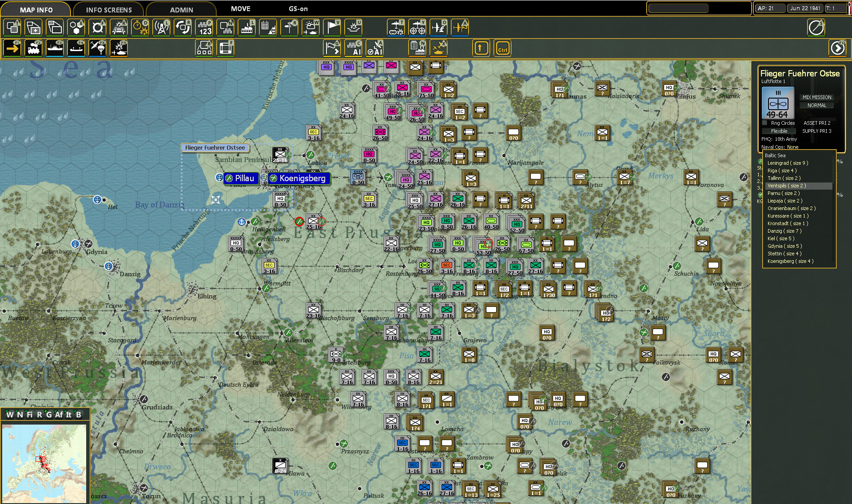852x504 pixels.
Task: Toggle MIX MISSION for Flieger Fuehrer Ostse
Action: 816,97
